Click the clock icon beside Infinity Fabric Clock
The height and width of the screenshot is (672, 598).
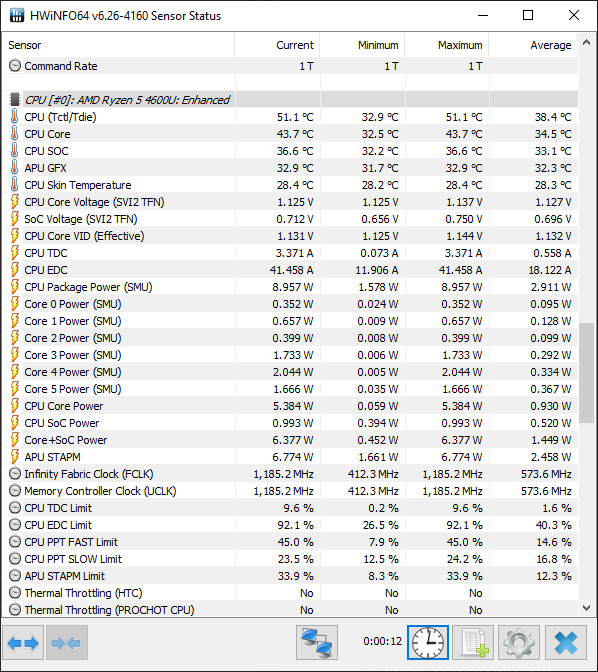click(x=15, y=474)
